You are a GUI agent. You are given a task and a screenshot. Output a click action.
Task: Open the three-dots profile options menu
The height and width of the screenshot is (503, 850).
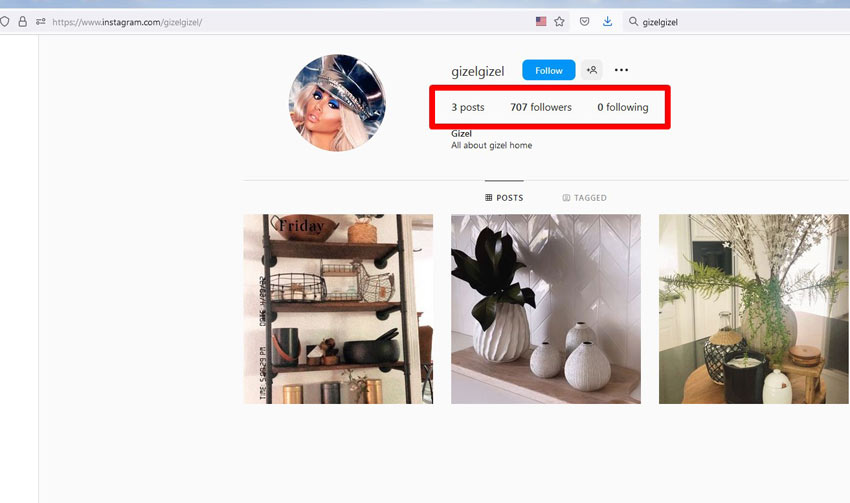click(x=621, y=70)
